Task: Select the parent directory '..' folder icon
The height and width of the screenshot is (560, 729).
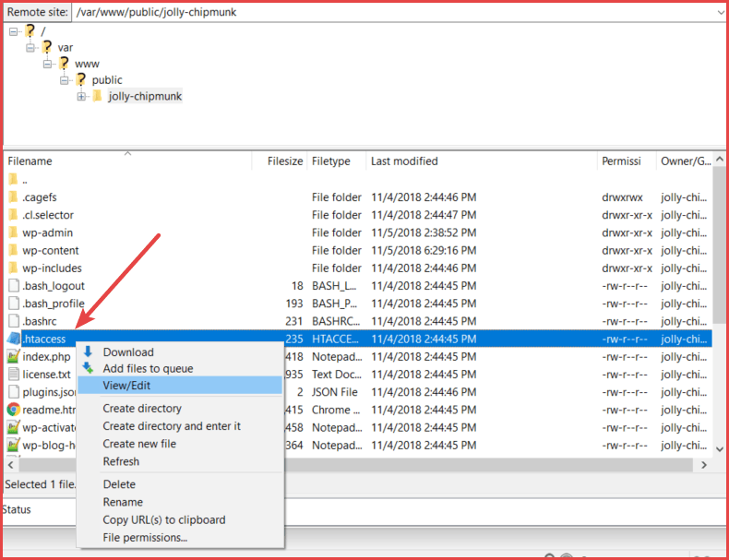Action: pos(13,179)
